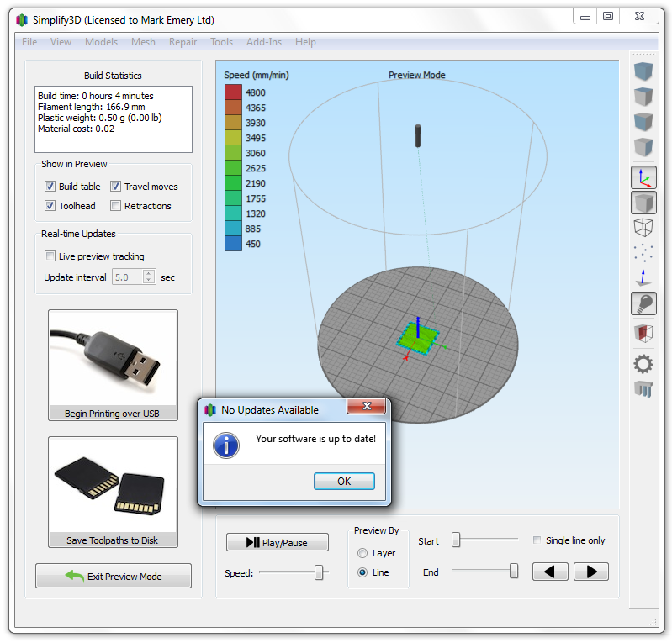Image resolution: width=672 pixels, height=643 pixels.
Task: Open the Add-Ins menu
Action: tap(264, 42)
